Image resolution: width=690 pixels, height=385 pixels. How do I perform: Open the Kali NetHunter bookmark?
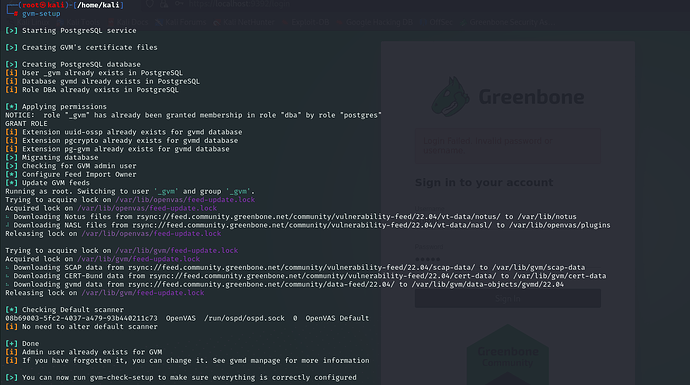[x=244, y=22]
